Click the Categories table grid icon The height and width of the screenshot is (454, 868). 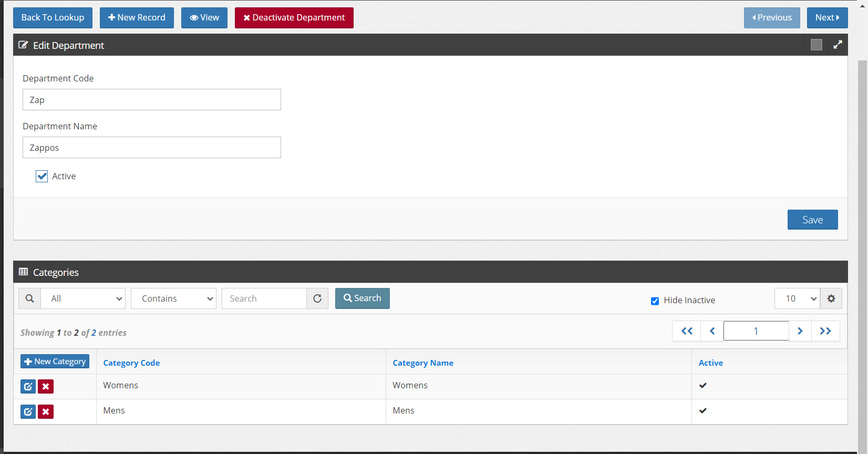pos(23,272)
